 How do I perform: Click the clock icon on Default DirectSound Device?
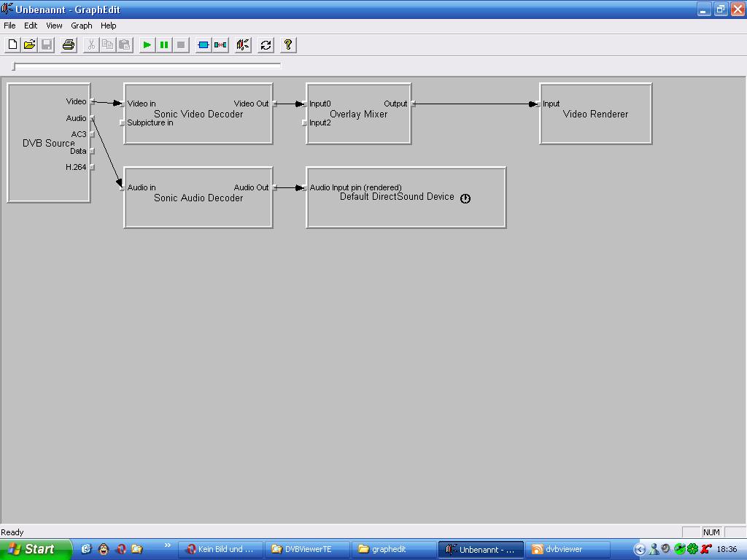coord(465,198)
